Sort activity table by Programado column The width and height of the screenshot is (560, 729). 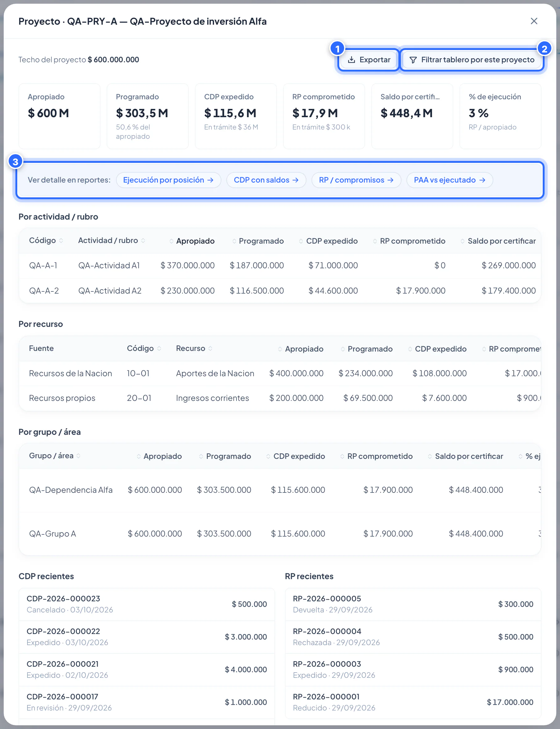click(x=258, y=241)
